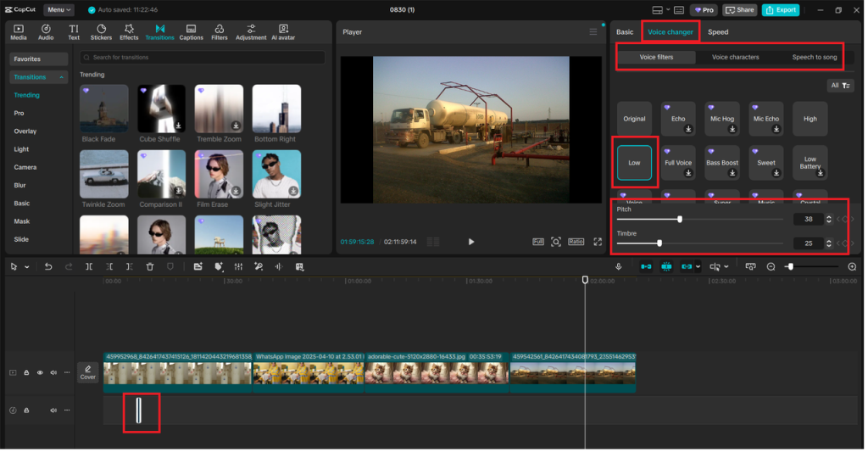
Task: Switch to the Basic tab
Action: [x=625, y=32]
